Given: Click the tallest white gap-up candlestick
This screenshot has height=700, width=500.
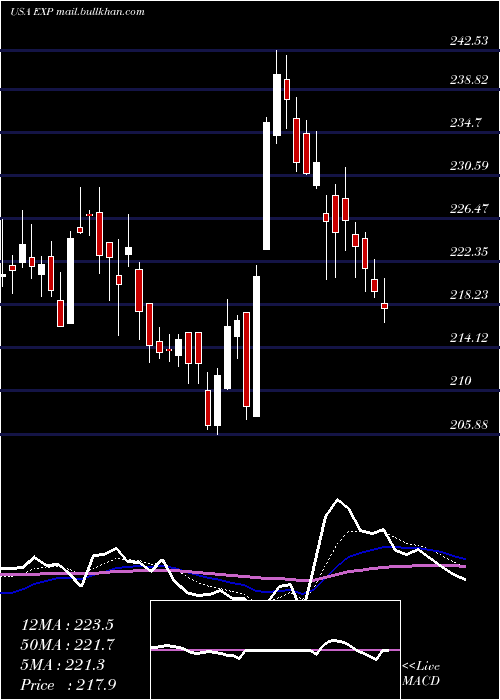Looking at the screenshot, I should pos(267,186).
